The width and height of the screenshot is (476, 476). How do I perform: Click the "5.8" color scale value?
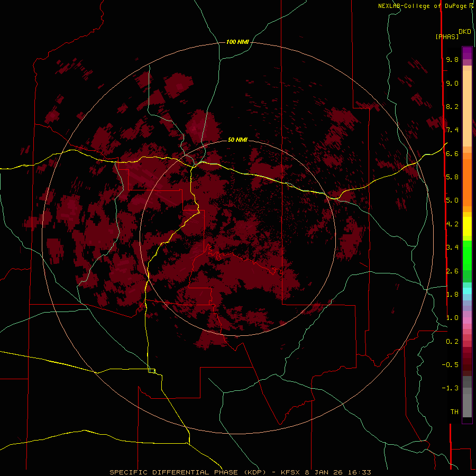click(x=452, y=177)
